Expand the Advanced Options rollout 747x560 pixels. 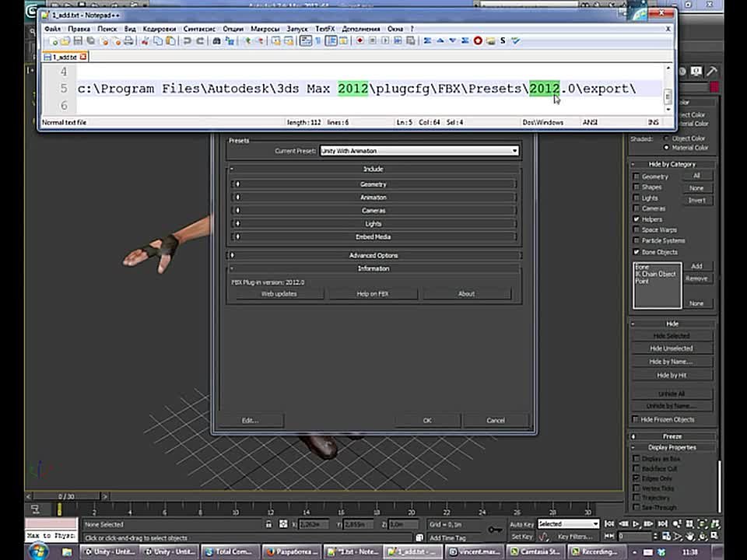point(373,255)
